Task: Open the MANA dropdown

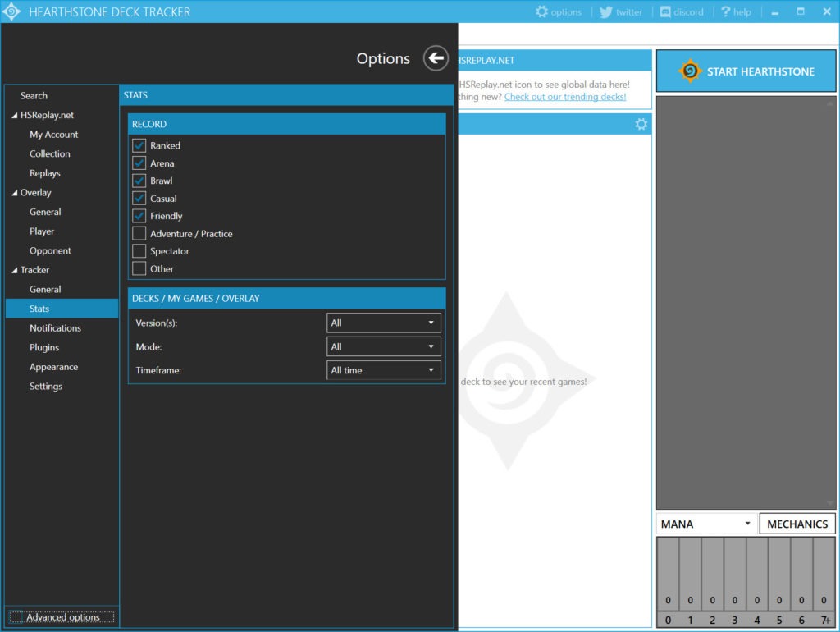Action: [706, 524]
